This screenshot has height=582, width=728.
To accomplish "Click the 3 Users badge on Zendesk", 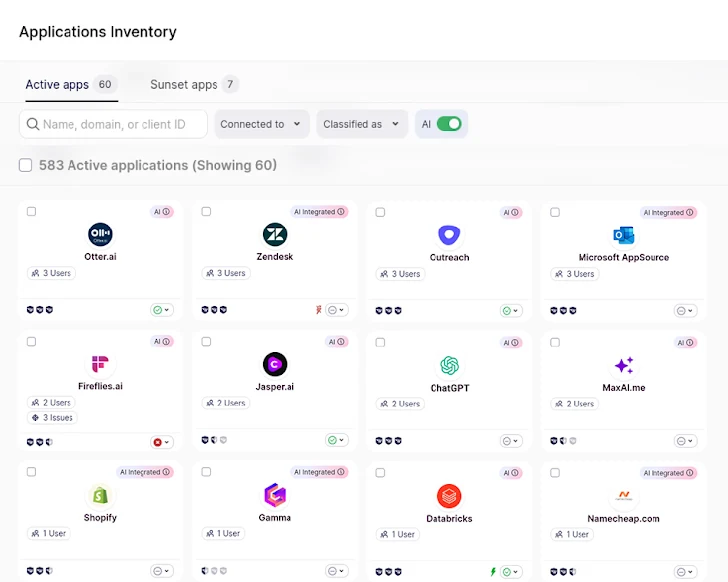I will point(225,273).
